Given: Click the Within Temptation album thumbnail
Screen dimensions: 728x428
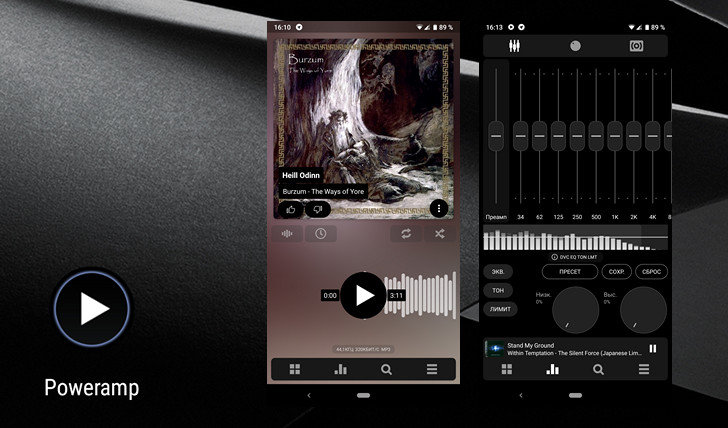Looking at the screenshot, I should coord(495,349).
